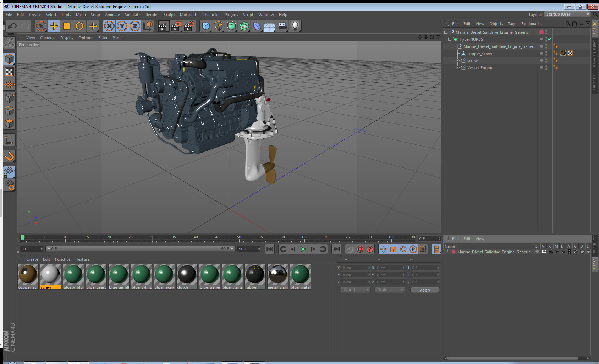Select the rubber material swatch
Viewport: 599px width, 364px height.
[255, 277]
